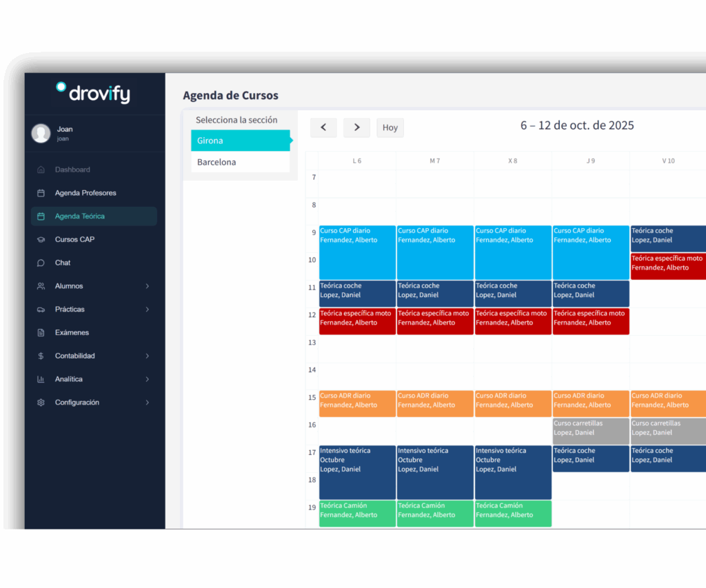Open Wednesday's Teórica Camión event
Image resolution: width=706 pixels, height=588 pixels.
pos(513,514)
